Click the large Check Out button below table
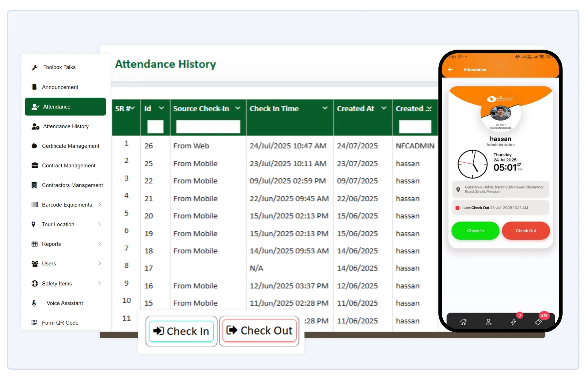Screen dimensions: 588x383 click(x=259, y=331)
